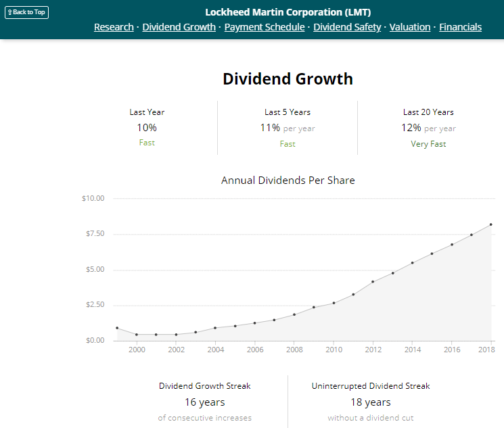Click the 2004 data point on chart

coord(215,328)
